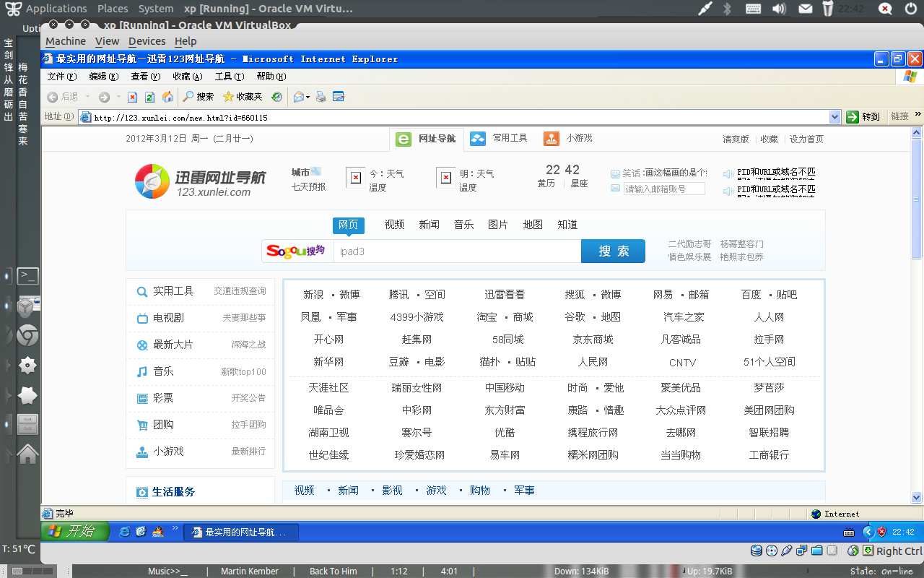Expand hidden XP tray icons arrow
Screen dimensions: 924x578
(x=868, y=532)
